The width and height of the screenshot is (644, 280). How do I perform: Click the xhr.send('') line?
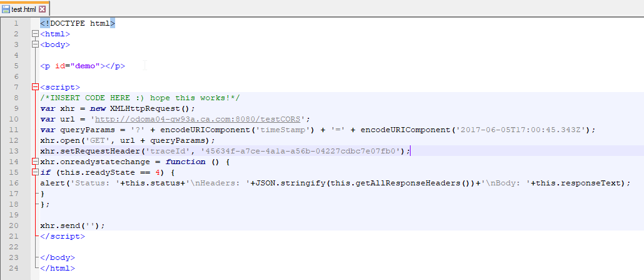pos(73,226)
